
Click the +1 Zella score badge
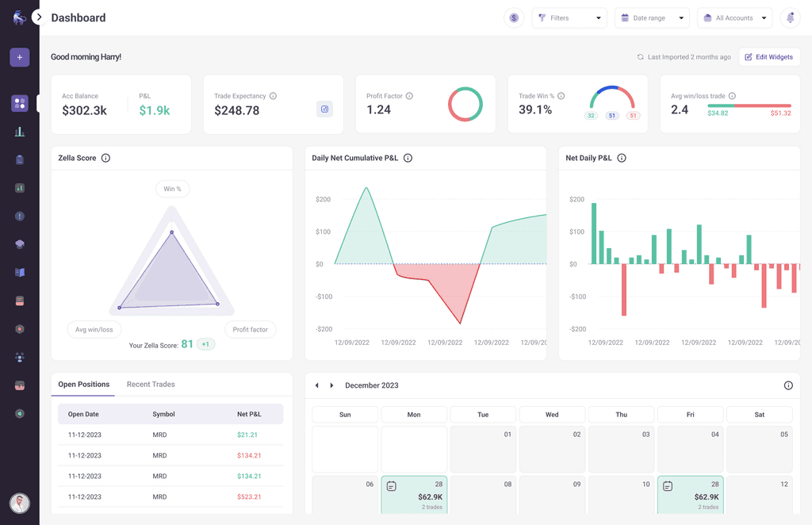(205, 344)
